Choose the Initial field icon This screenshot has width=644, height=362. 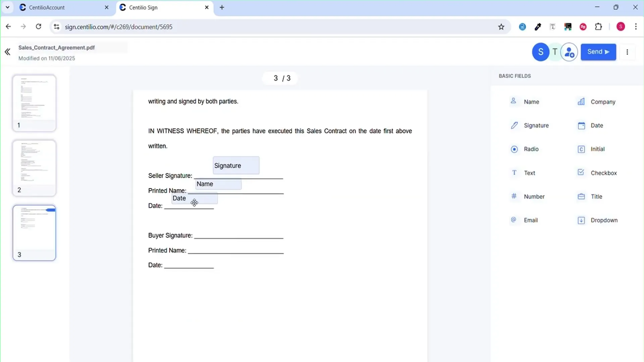(x=581, y=149)
